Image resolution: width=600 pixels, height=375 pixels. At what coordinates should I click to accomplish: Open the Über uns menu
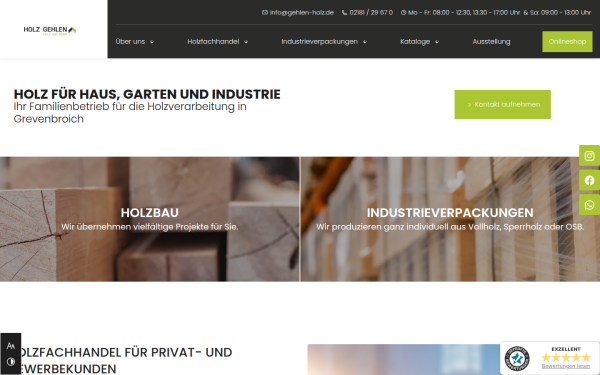point(130,41)
